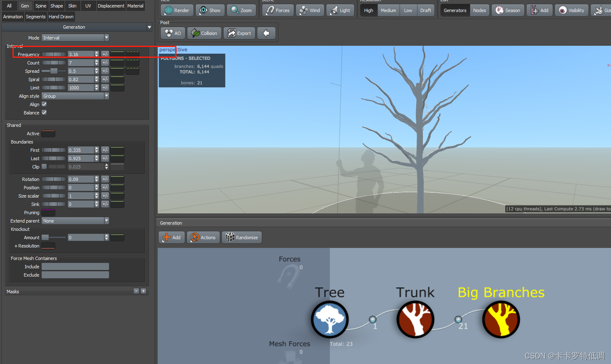Click the Force Mesh Include field
The width and height of the screenshot is (611, 364).
coord(75,267)
